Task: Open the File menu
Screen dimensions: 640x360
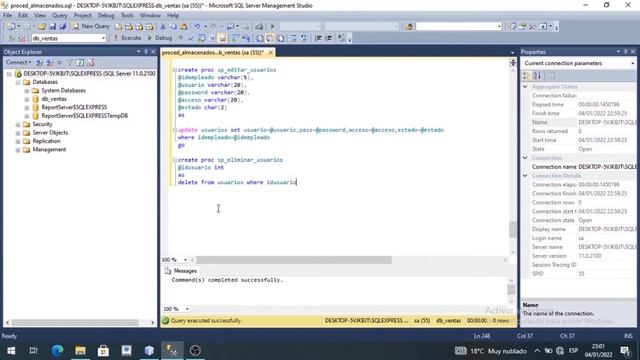Action: pos(7,16)
